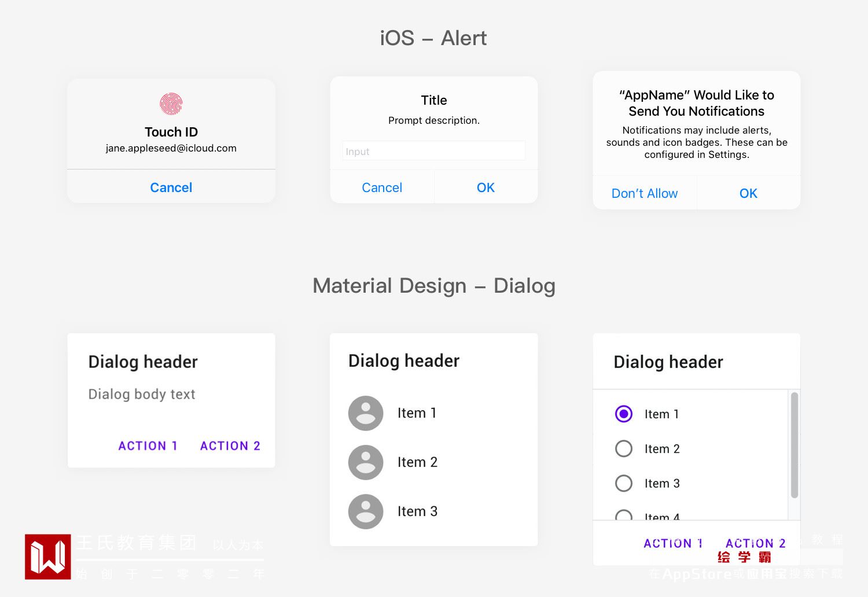Choose the Item 2 label in avatar list

click(417, 462)
